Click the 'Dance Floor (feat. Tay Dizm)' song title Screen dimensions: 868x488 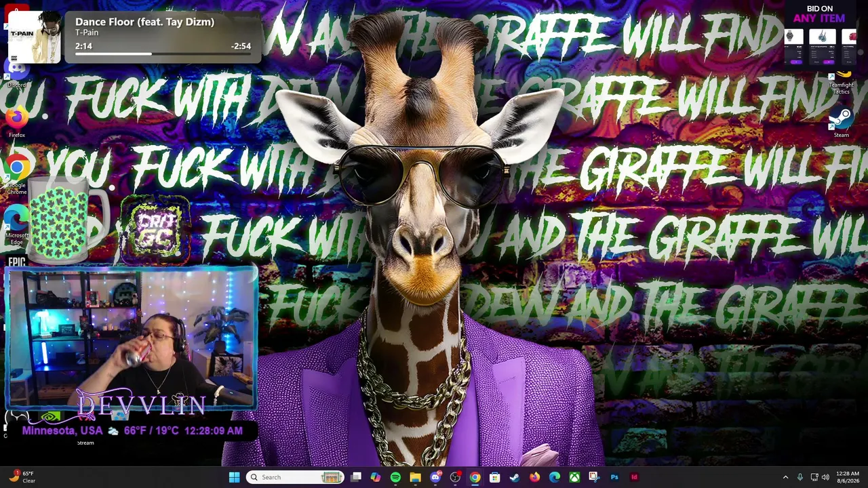pos(144,22)
